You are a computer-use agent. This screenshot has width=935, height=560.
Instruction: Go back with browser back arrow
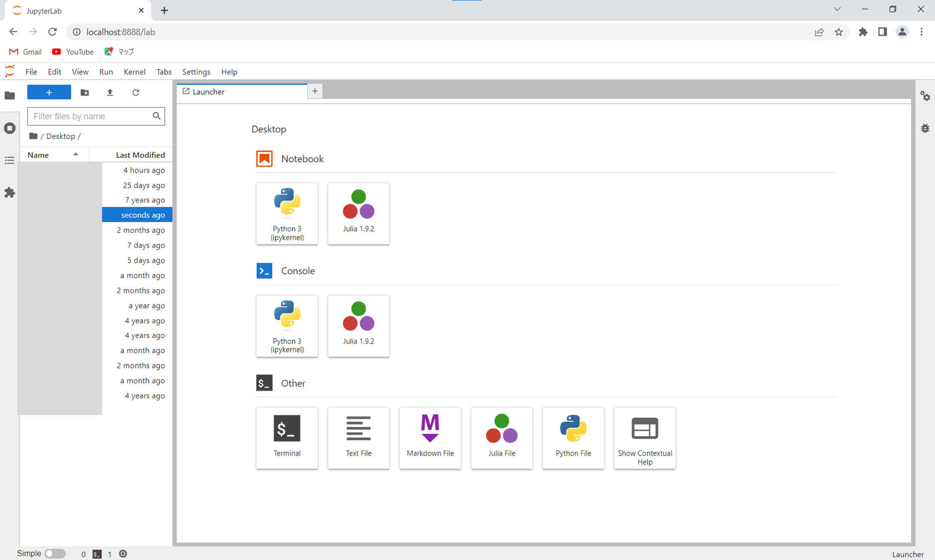coord(13,32)
